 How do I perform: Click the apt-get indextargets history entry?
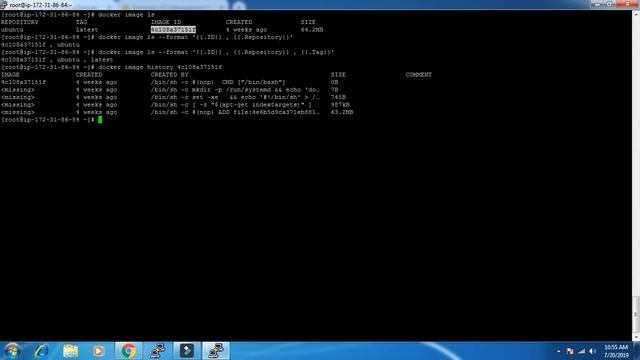point(231,105)
